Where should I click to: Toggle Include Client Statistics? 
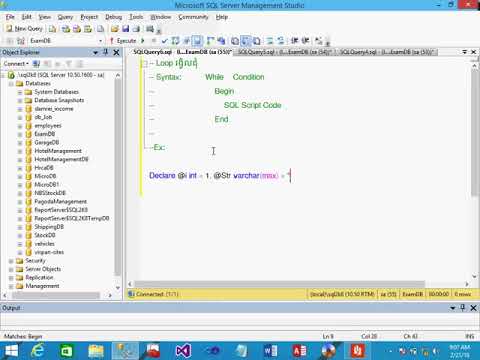pyautogui.click(x=221, y=41)
